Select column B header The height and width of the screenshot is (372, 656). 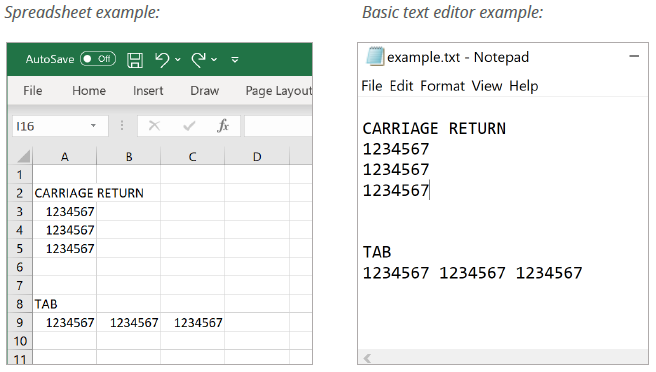click(129, 156)
